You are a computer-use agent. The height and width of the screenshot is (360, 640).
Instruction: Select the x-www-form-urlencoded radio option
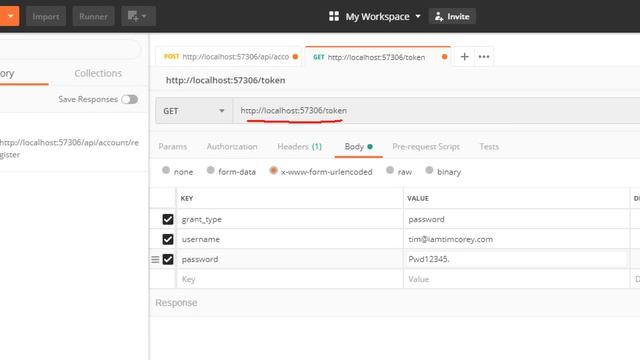point(273,170)
